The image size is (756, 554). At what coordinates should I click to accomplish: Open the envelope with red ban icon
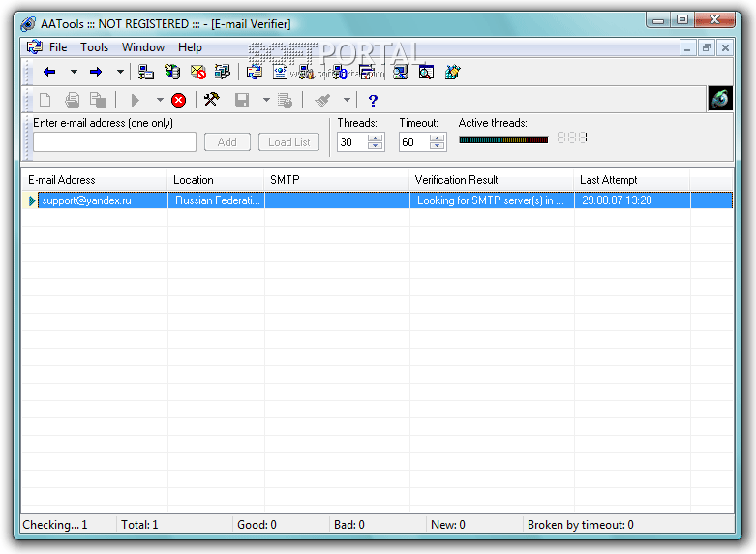[197, 73]
